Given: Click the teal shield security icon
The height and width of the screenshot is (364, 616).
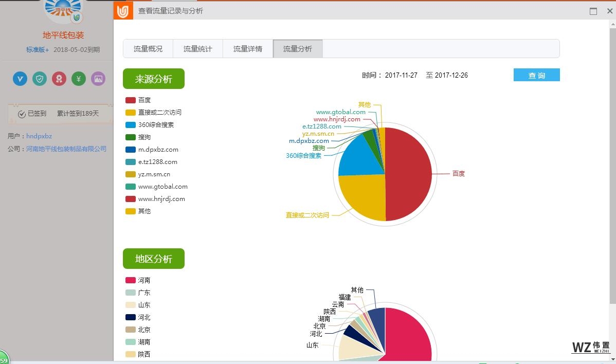Looking at the screenshot, I should (x=40, y=79).
